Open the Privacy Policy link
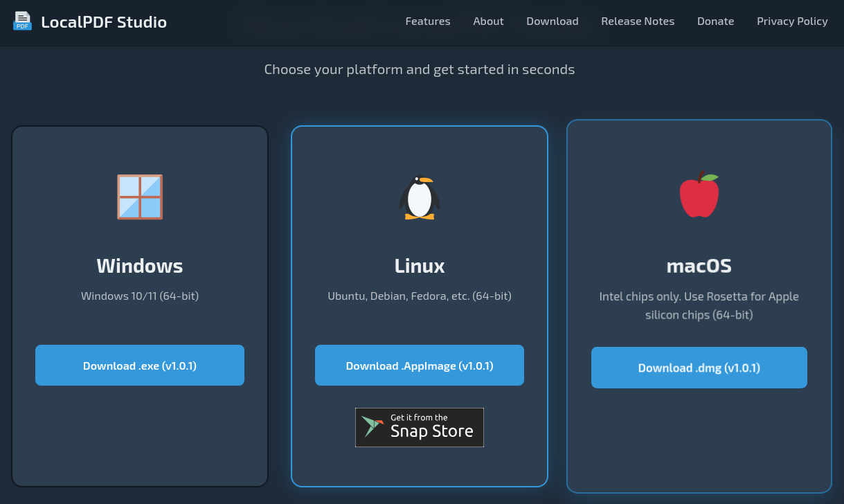Image resolution: width=844 pixels, height=504 pixels. pyautogui.click(x=791, y=21)
